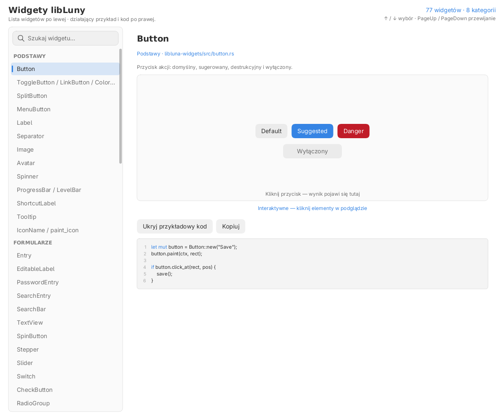This screenshot has width=504, height=420.
Task: Click the sidebar vertical scrollbar thumb
Action: tap(121, 106)
